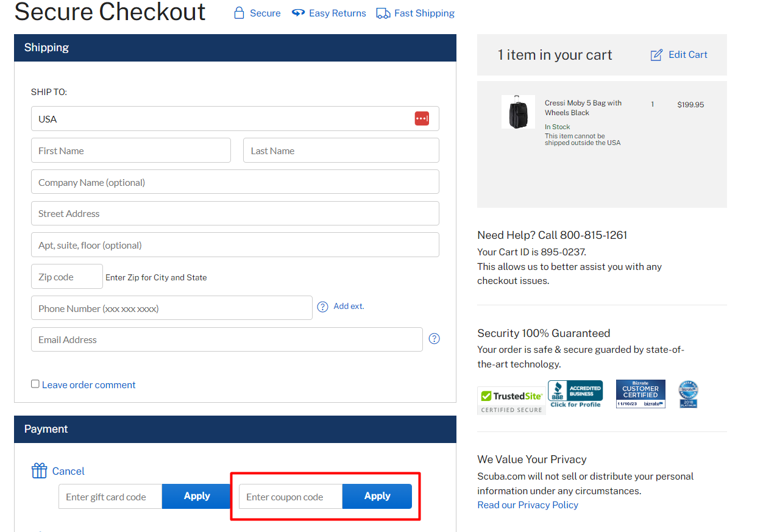Click the Fast Shipping truck icon
The width and height of the screenshot is (777, 532).
tap(383, 13)
